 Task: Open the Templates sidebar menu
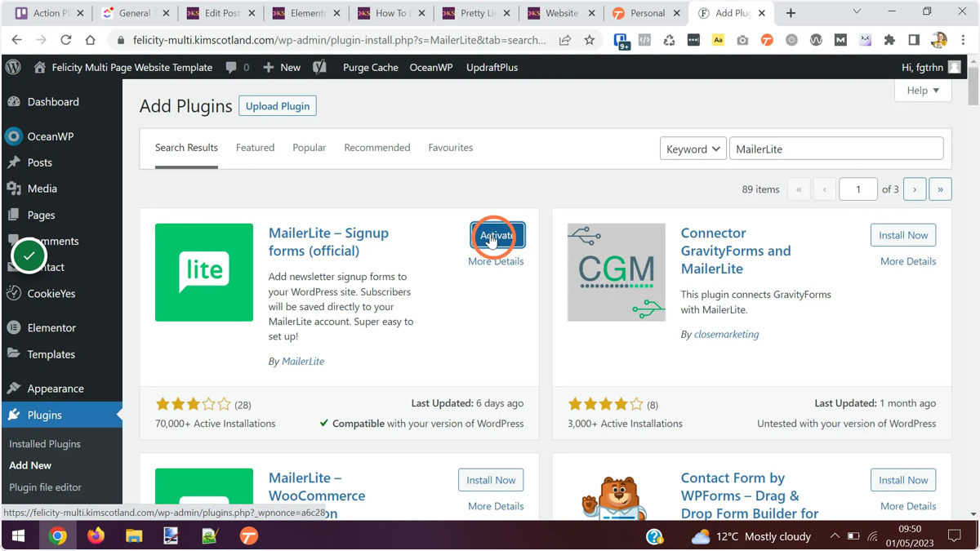[x=61, y=354]
